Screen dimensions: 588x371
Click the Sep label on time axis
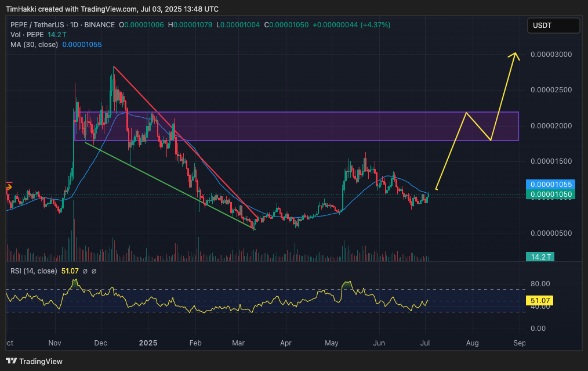point(520,343)
